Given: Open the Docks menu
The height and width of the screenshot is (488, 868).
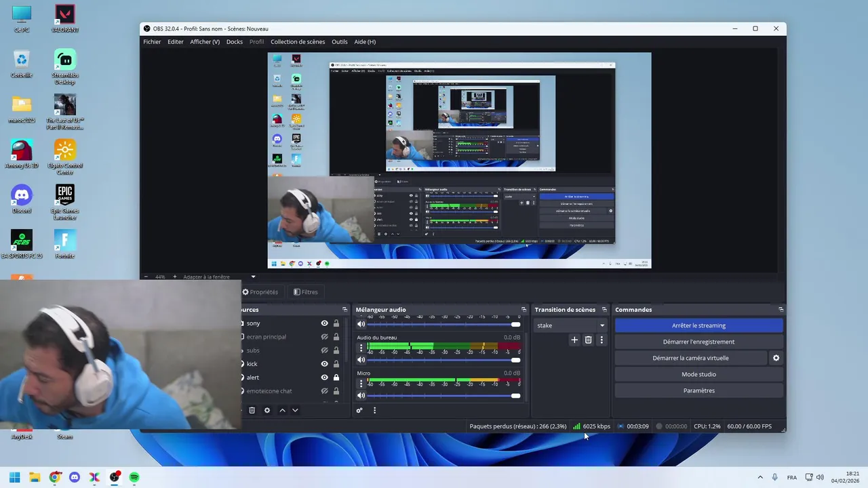Looking at the screenshot, I should [235, 42].
